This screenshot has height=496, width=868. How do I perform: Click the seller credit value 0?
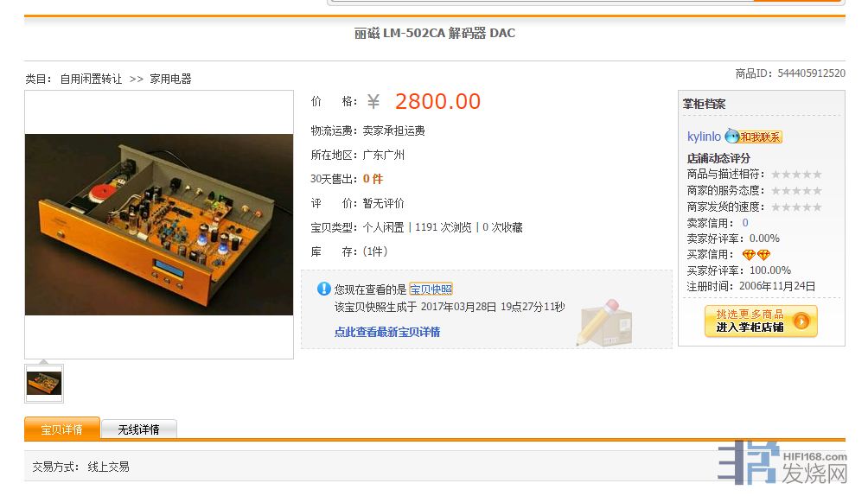click(x=745, y=223)
